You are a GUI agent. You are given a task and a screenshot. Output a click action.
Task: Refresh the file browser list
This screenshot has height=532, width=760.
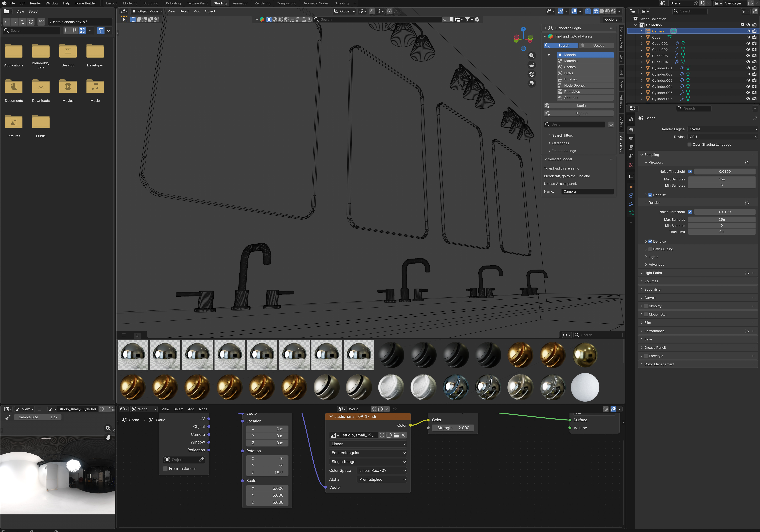30,22
